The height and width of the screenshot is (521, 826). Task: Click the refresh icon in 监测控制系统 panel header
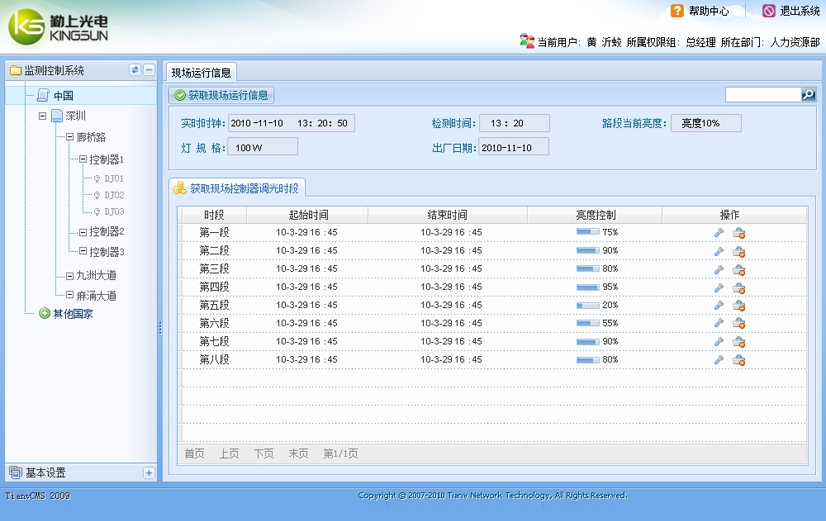pos(135,71)
